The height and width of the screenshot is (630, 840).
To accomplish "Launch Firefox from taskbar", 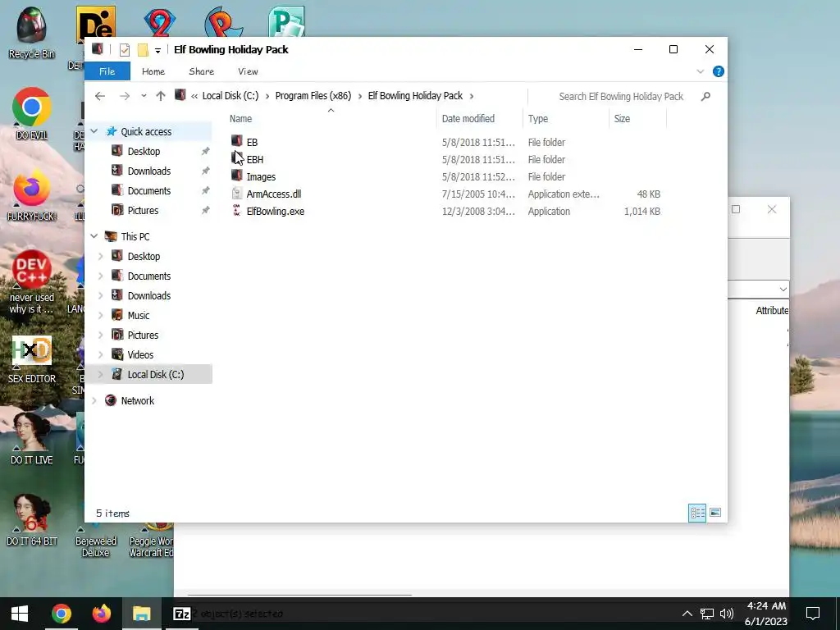I will [x=101, y=614].
